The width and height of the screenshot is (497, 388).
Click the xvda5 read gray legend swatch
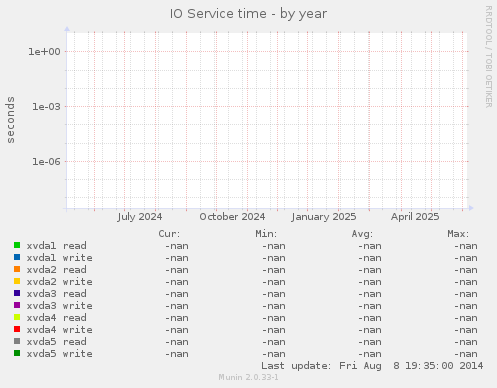[x=17, y=341]
